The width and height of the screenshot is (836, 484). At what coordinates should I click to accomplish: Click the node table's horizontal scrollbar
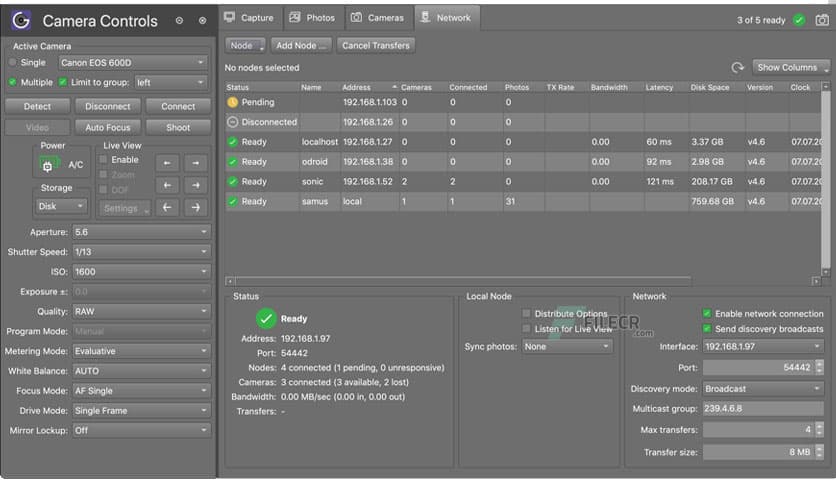(463, 281)
